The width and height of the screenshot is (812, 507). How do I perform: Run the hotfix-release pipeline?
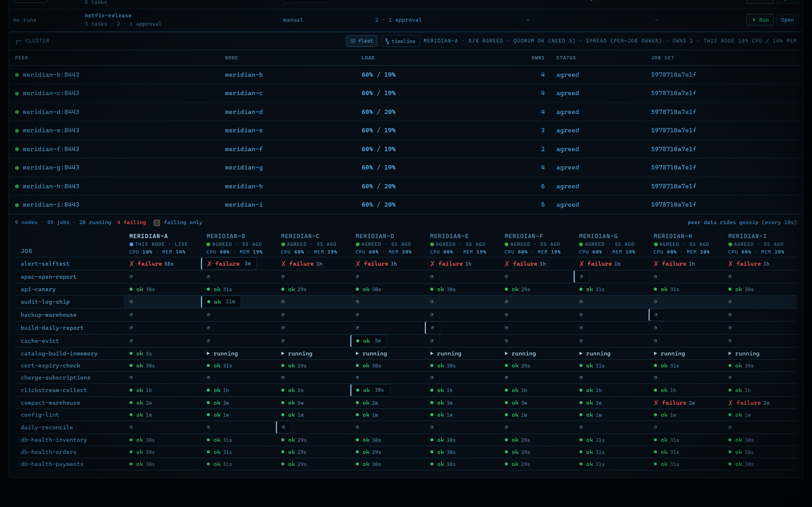tap(760, 20)
